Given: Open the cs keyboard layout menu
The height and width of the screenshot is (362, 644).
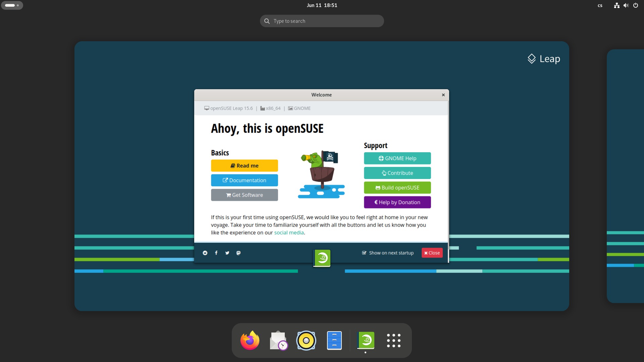Looking at the screenshot, I should click(600, 5).
